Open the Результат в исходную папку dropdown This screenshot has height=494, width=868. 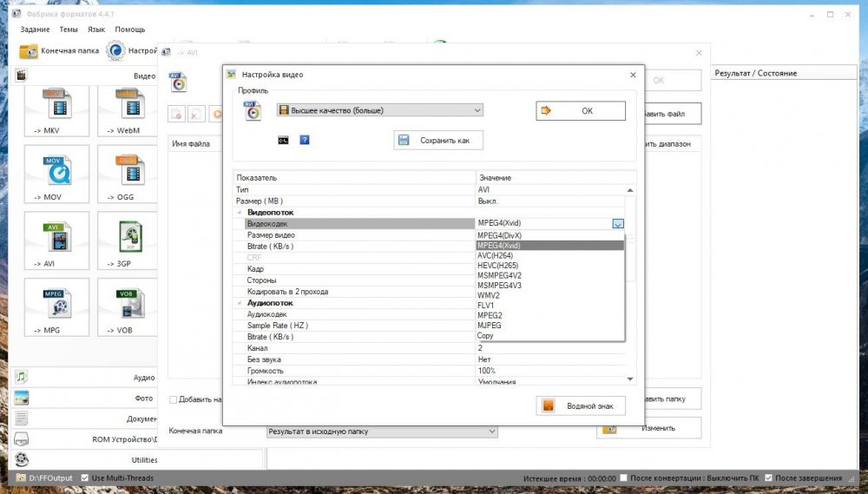[381, 431]
